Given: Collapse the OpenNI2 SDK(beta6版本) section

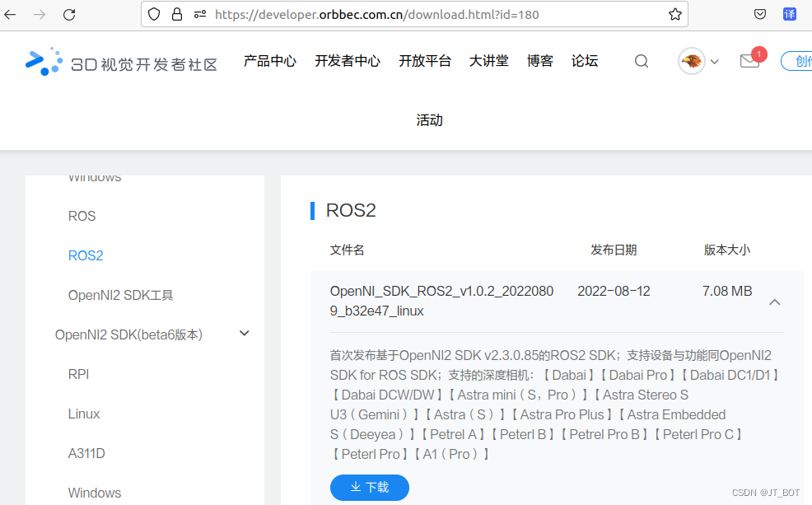Looking at the screenshot, I should click(244, 333).
